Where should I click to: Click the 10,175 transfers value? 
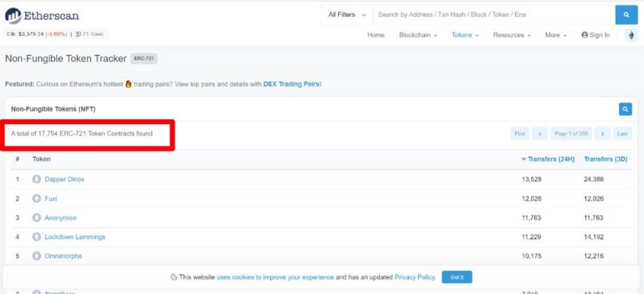(x=531, y=256)
